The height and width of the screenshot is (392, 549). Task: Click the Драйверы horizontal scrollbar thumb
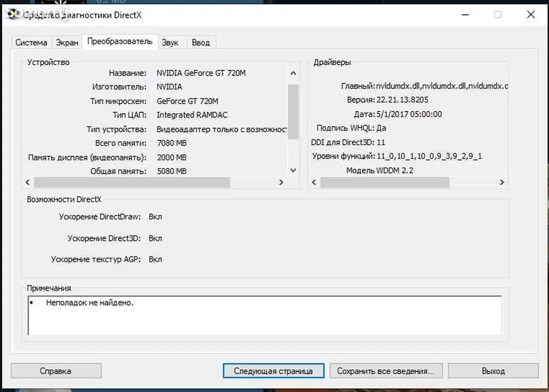(385, 182)
